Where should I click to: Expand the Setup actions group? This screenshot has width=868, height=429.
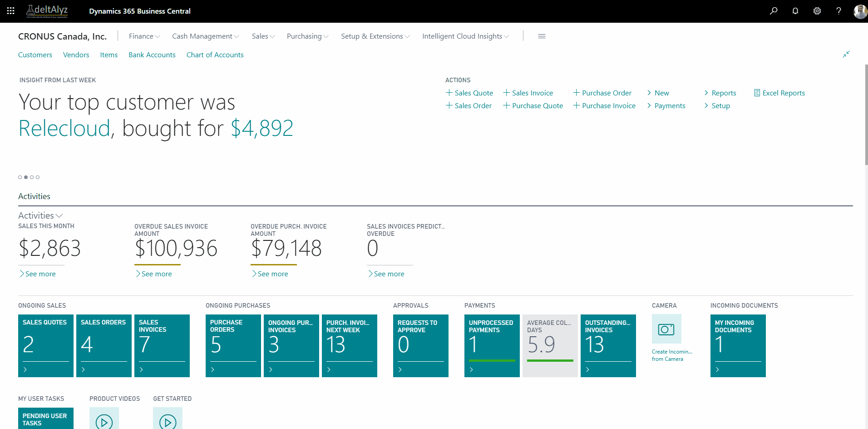click(x=717, y=105)
